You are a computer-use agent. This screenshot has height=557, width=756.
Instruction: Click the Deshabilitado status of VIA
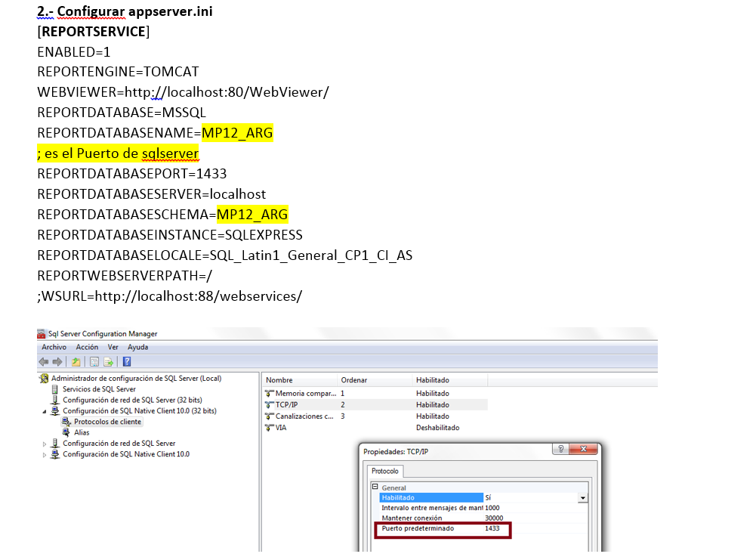point(438,428)
